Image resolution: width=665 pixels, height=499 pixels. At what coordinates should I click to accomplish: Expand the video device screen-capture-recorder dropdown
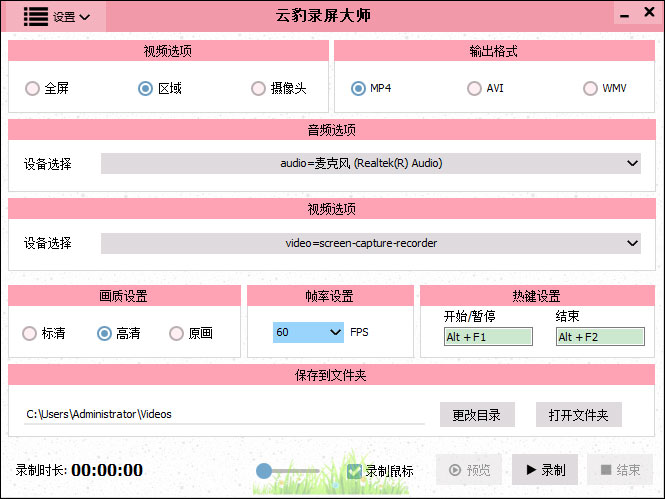click(371, 243)
